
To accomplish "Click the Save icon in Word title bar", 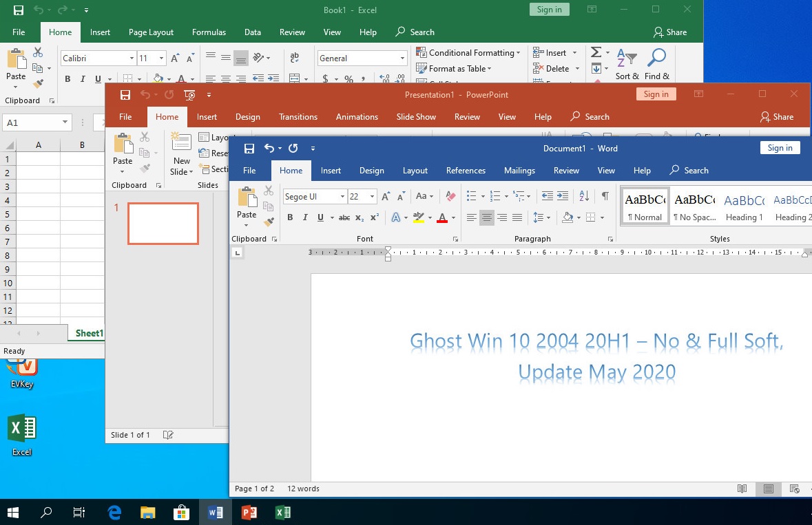I will pyautogui.click(x=249, y=149).
